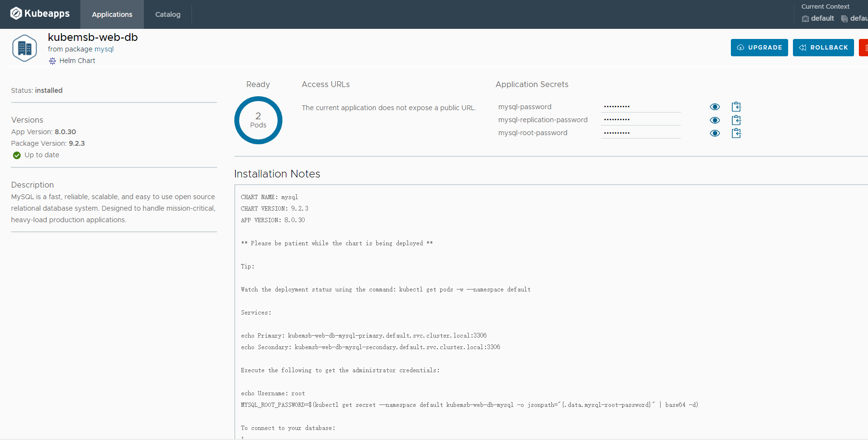Open the Applications tab

pos(112,14)
